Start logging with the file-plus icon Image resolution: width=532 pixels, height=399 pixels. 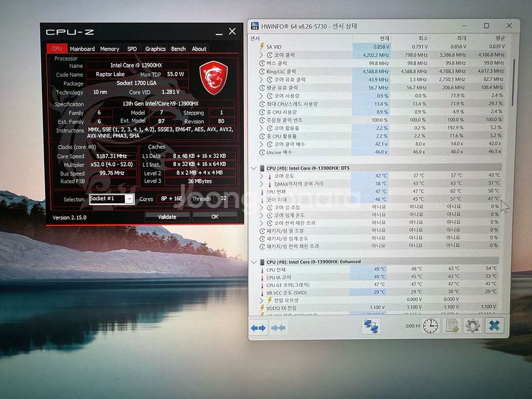tap(452, 326)
